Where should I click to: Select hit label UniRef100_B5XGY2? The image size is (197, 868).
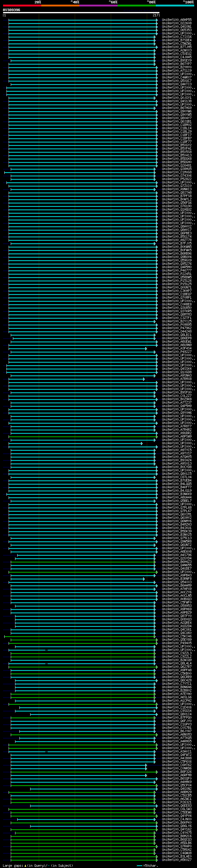pyautogui.click(x=177, y=145)
